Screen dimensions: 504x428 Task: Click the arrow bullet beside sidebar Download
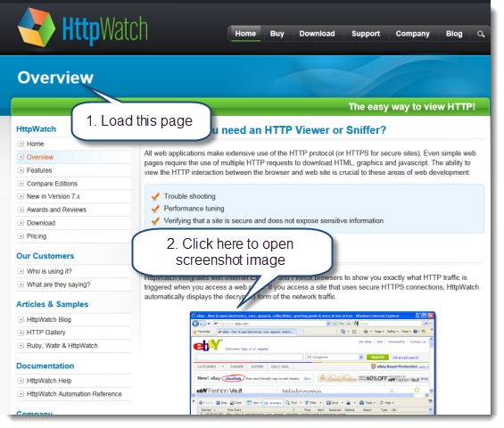pos(21,223)
